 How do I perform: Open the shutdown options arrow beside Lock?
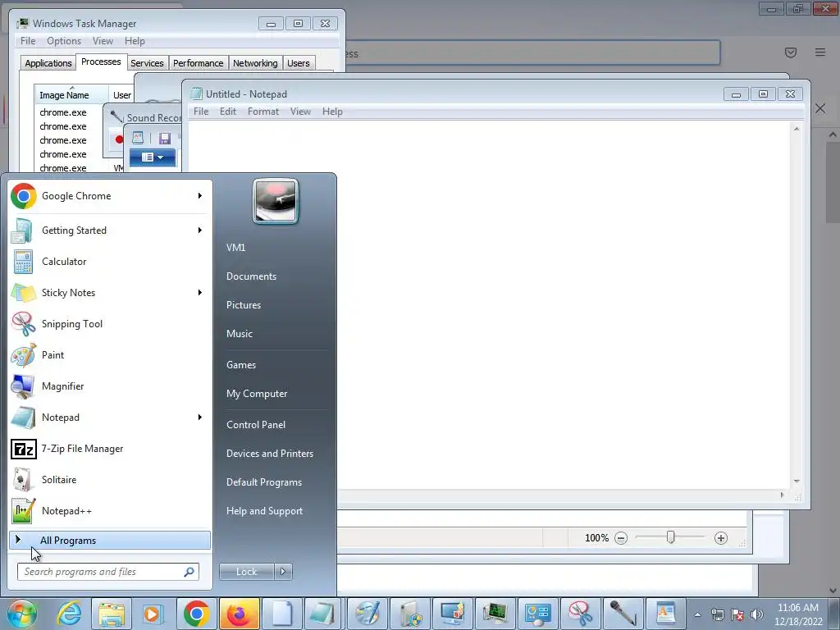[x=283, y=572]
